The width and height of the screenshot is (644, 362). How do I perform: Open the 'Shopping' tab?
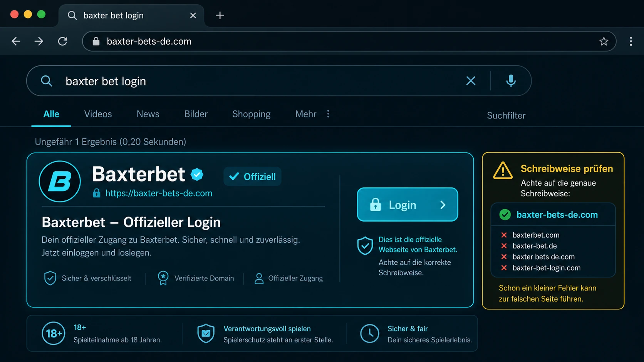(x=251, y=114)
